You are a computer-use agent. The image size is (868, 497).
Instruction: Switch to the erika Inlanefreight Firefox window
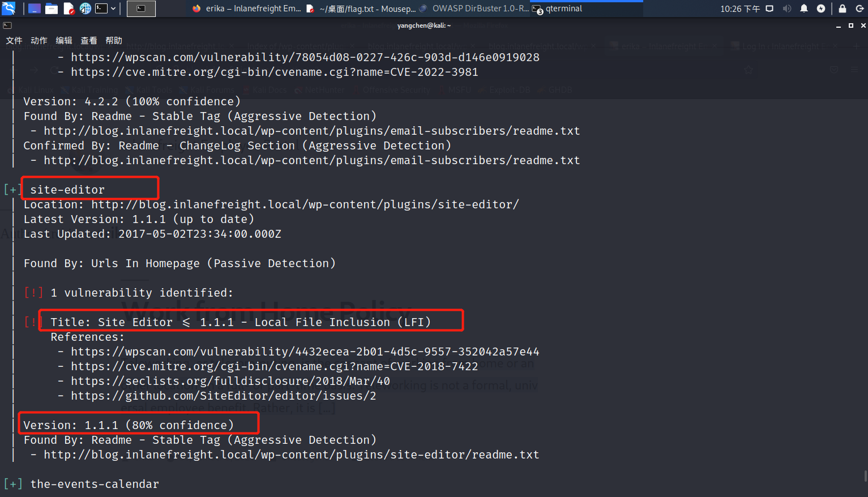coord(247,8)
